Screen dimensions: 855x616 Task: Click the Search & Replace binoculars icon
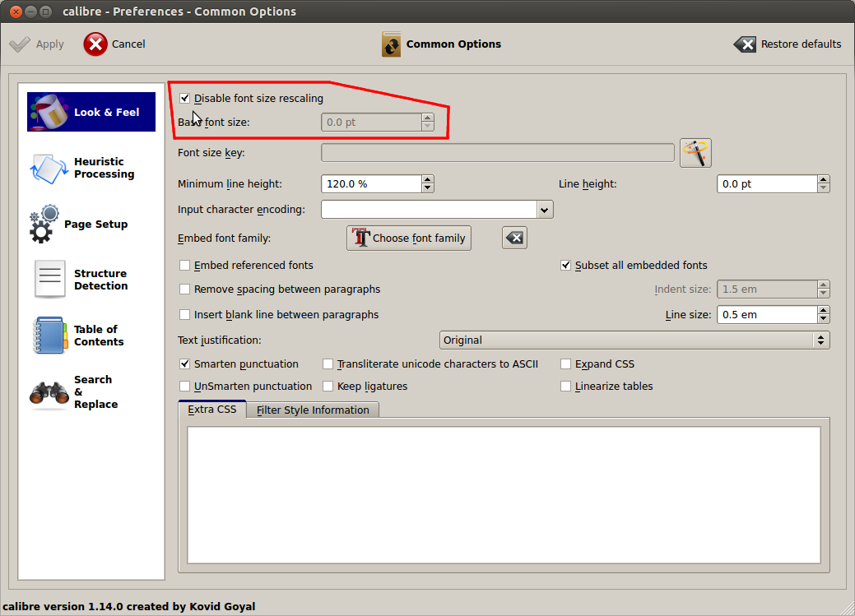[x=49, y=392]
